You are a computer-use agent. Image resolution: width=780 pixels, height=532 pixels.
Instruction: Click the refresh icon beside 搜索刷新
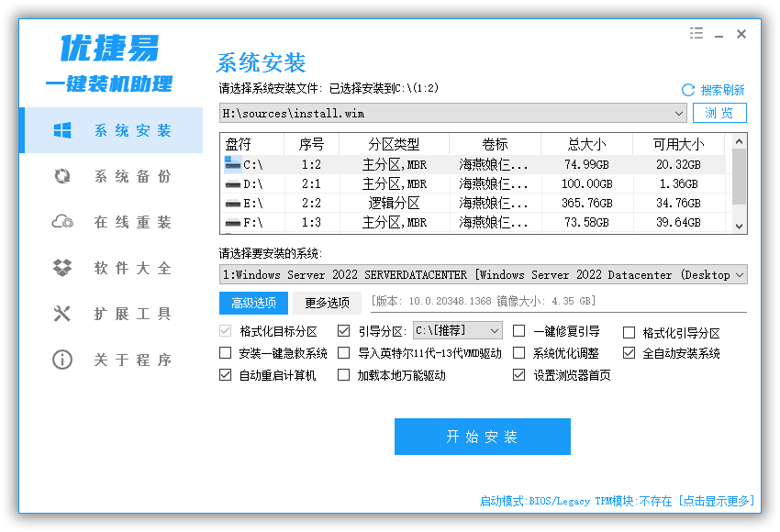point(688,90)
